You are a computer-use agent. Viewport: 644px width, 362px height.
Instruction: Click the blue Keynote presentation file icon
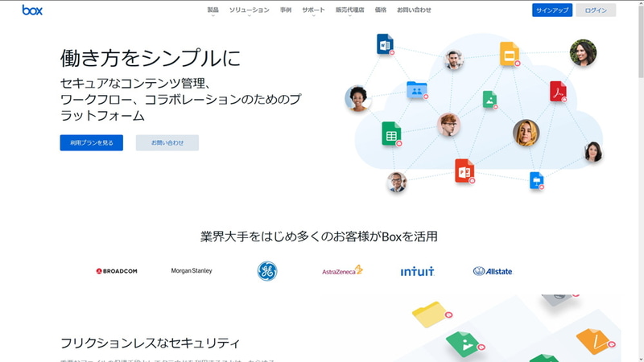pyautogui.click(x=536, y=180)
